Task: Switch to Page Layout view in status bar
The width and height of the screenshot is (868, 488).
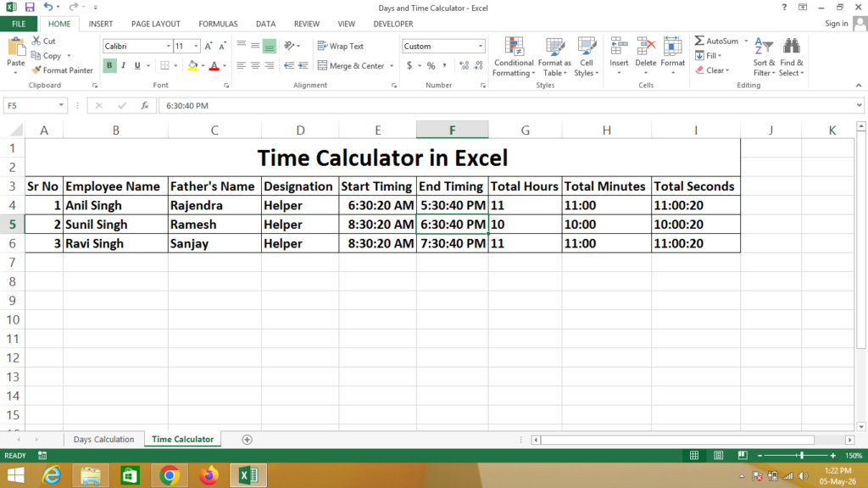Action: click(x=719, y=455)
